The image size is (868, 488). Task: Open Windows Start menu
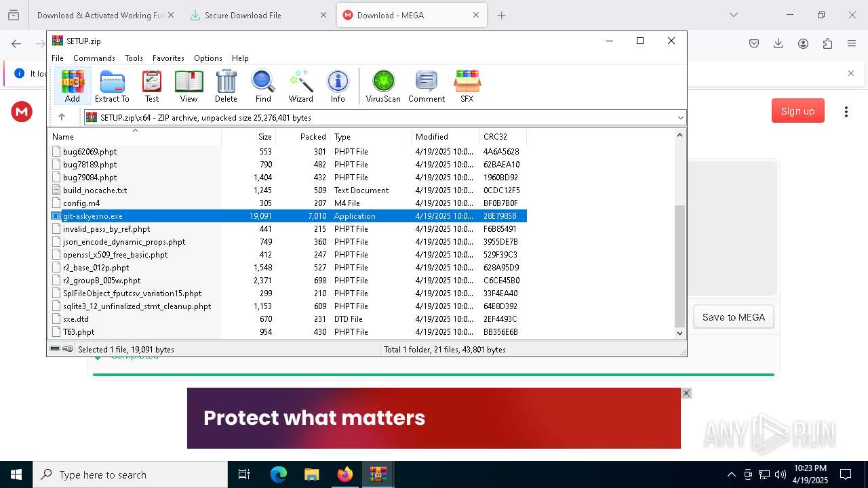(16, 474)
